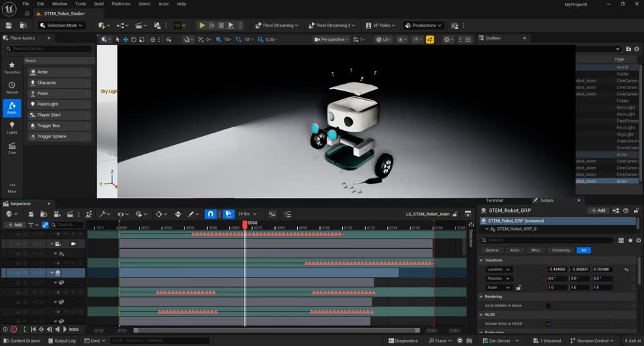This screenshot has width=644, height=346.
Task: Click the Add button in Sequencer
Action: coord(15,225)
